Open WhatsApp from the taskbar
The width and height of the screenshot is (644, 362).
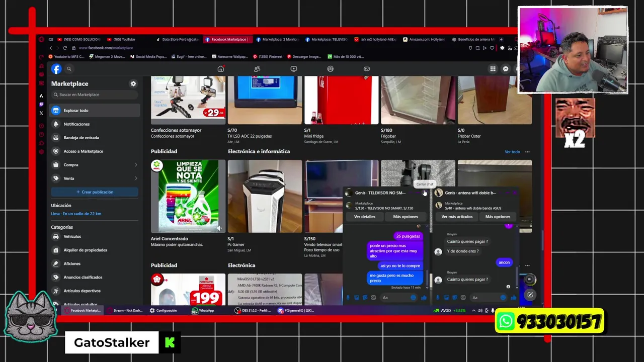pos(203,311)
